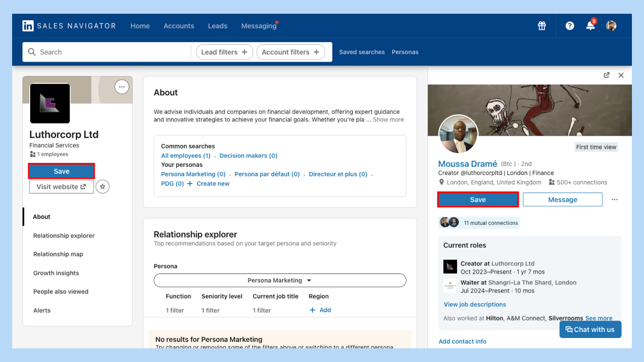Image resolution: width=644 pixels, height=362 pixels.
Task: Click Luthorcorp Ltd link in Creator role
Action: click(x=513, y=263)
